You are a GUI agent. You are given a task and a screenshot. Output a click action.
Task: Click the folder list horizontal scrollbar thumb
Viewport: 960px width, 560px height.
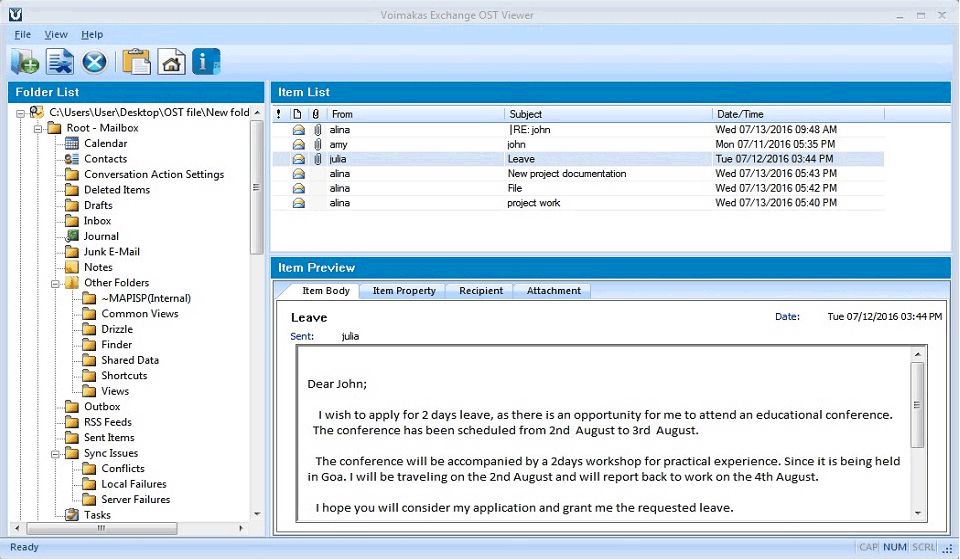click(102, 528)
